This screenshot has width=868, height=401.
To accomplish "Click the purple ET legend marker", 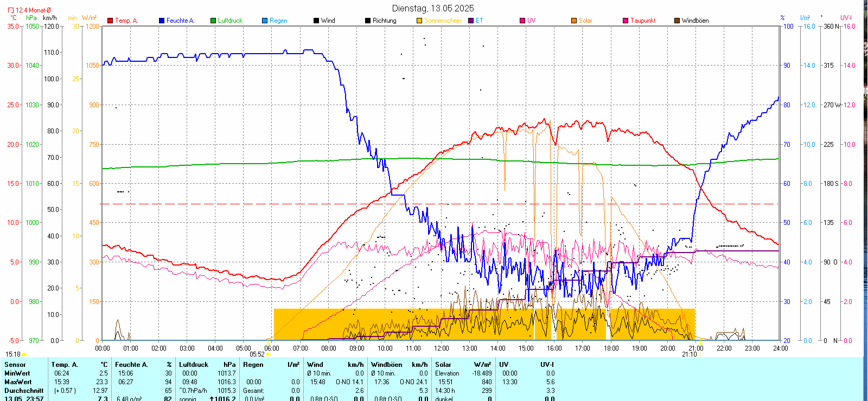I will pos(471,21).
